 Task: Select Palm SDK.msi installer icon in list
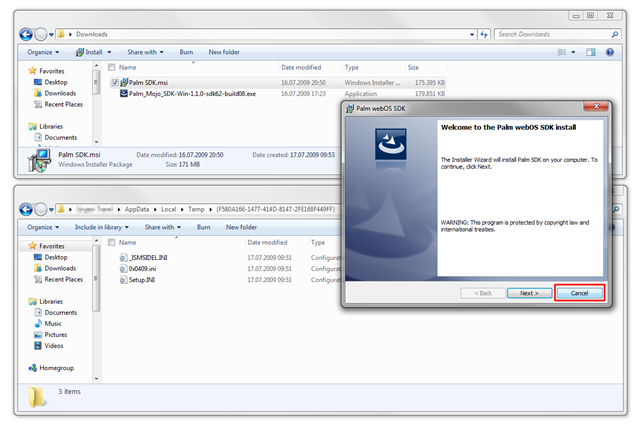(124, 82)
